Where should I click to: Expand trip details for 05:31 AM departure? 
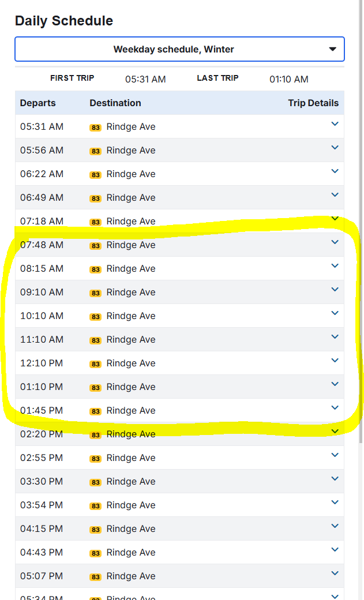pyautogui.click(x=335, y=124)
